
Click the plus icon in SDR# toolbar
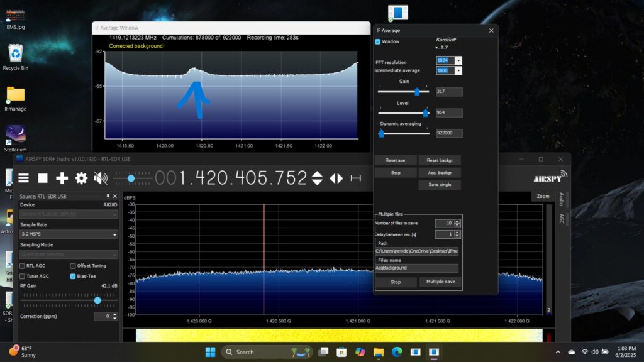pyautogui.click(x=62, y=178)
